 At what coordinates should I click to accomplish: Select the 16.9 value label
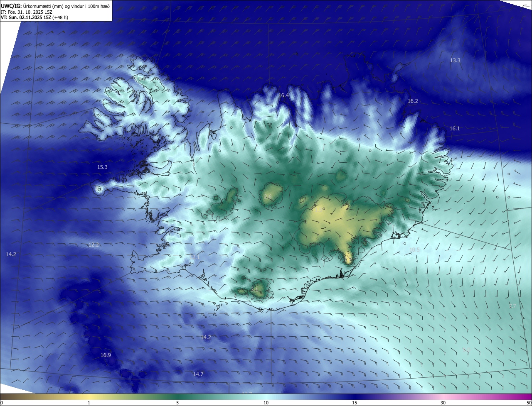pos(106,355)
